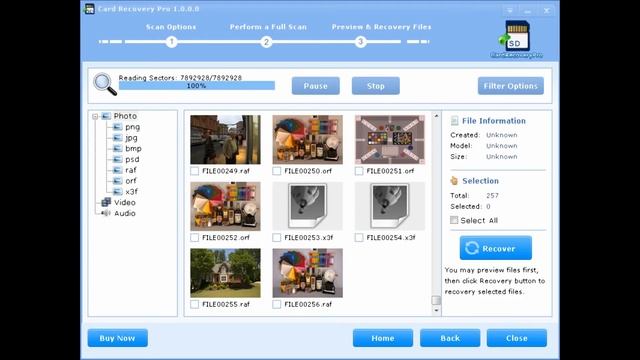Click the Recover button

(496, 248)
